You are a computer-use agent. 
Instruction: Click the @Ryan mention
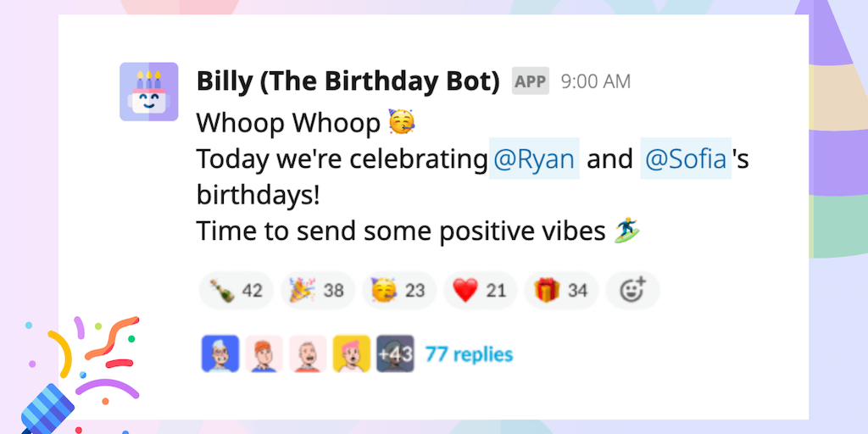point(534,159)
